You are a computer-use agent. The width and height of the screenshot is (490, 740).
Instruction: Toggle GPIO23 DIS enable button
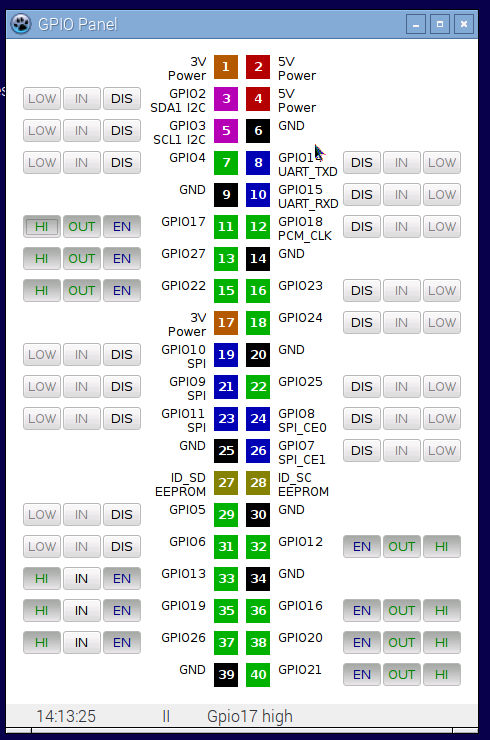click(x=362, y=291)
